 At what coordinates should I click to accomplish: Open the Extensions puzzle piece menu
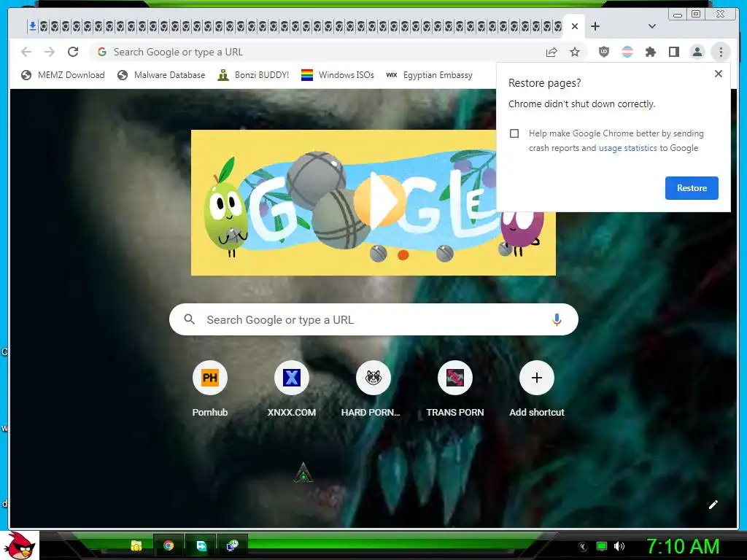[x=650, y=52]
